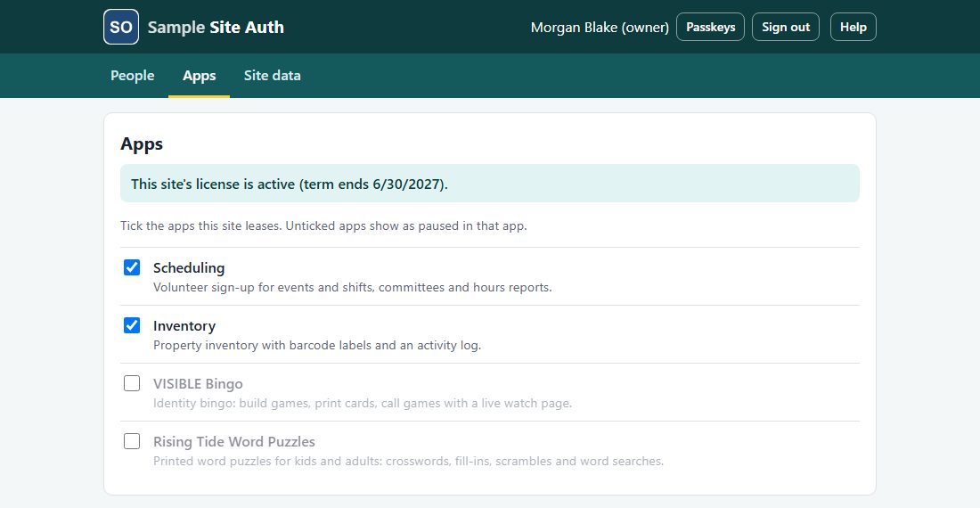The width and height of the screenshot is (980, 508).
Task: Click the Sample Site Auth title
Action: point(216,28)
